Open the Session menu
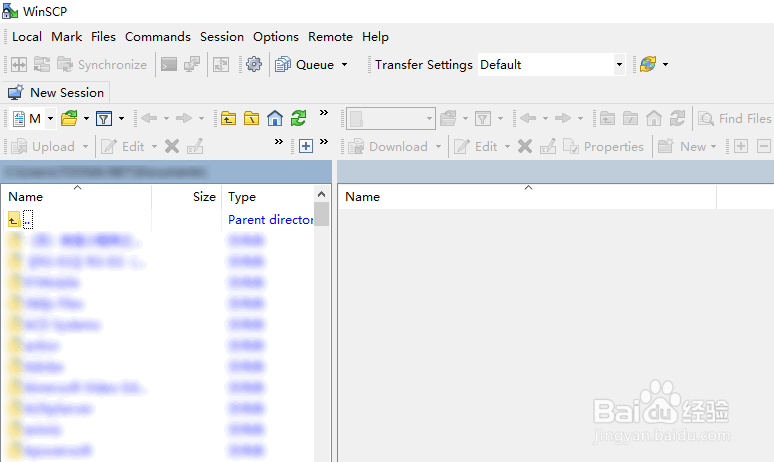Screen dimensions: 774x462 click(x=222, y=37)
